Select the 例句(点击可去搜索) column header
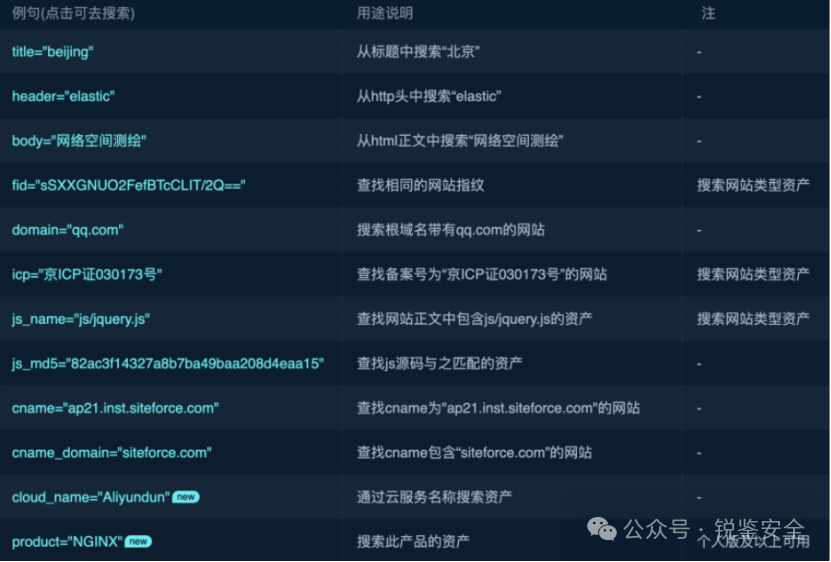Viewport: 831px width, 562px height. pyautogui.click(x=73, y=13)
